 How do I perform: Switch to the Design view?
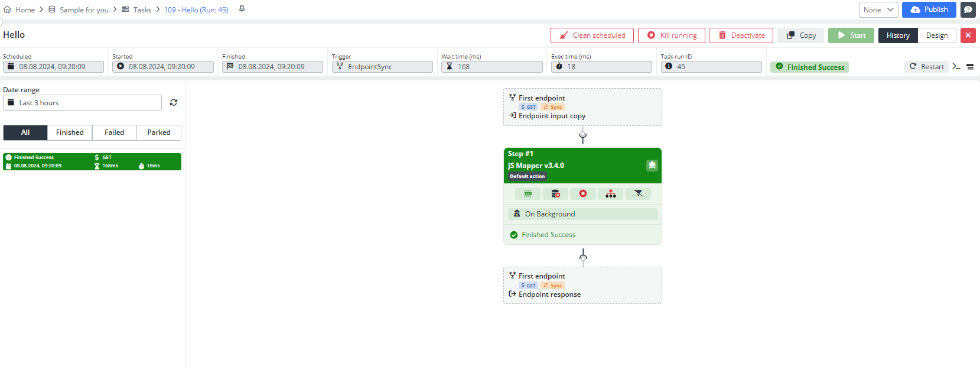click(936, 35)
